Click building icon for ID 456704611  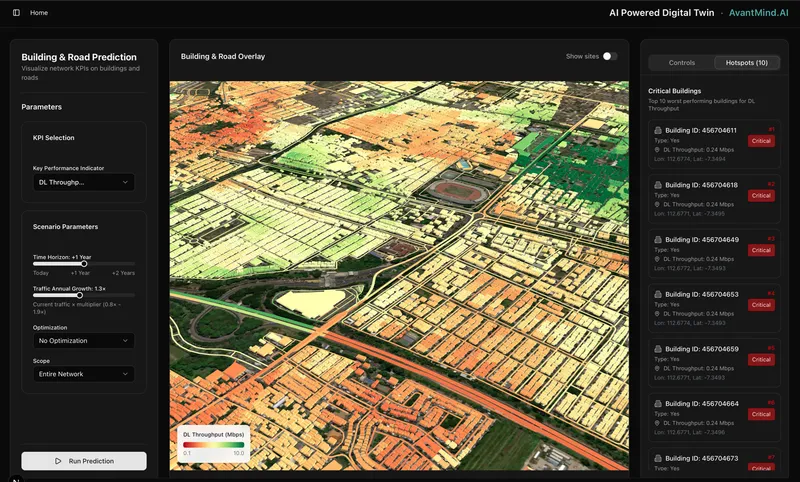[658, 130]
